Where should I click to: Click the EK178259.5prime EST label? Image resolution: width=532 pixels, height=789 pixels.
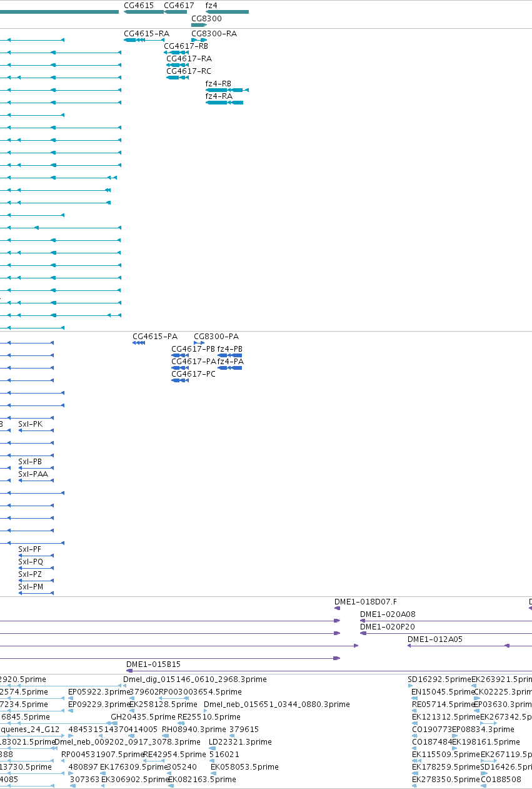[446, 767]
